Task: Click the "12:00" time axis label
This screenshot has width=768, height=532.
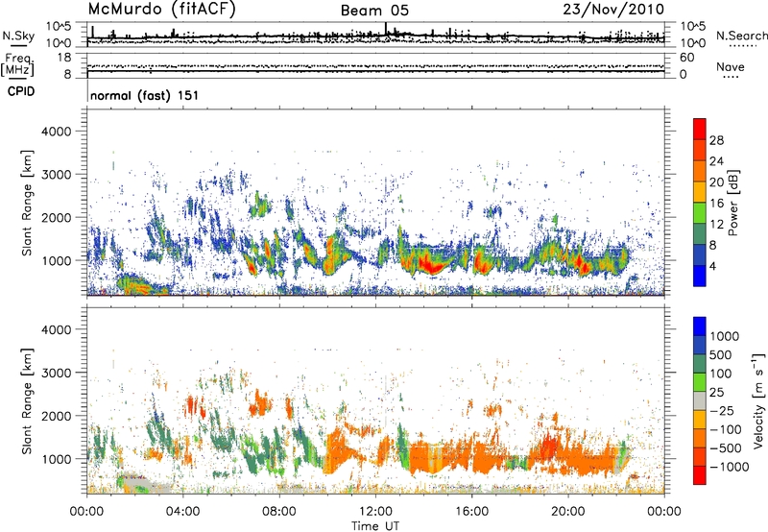Action: tap(375, 512)
